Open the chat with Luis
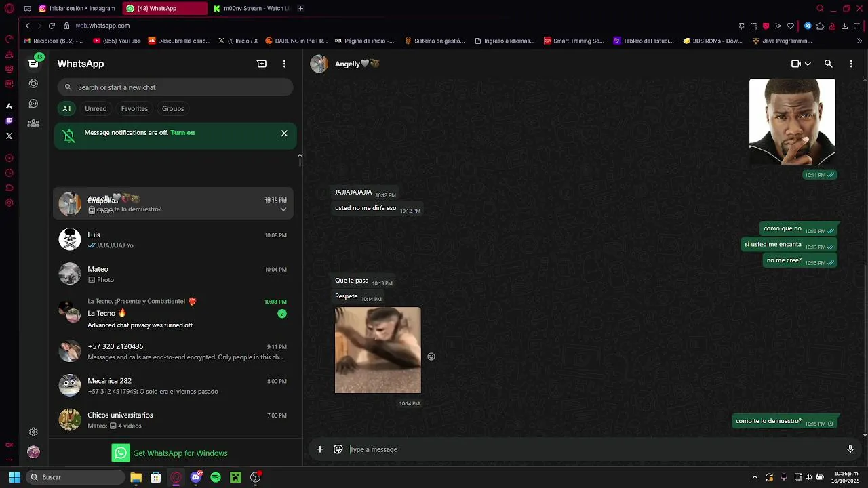 click(173, 239)
